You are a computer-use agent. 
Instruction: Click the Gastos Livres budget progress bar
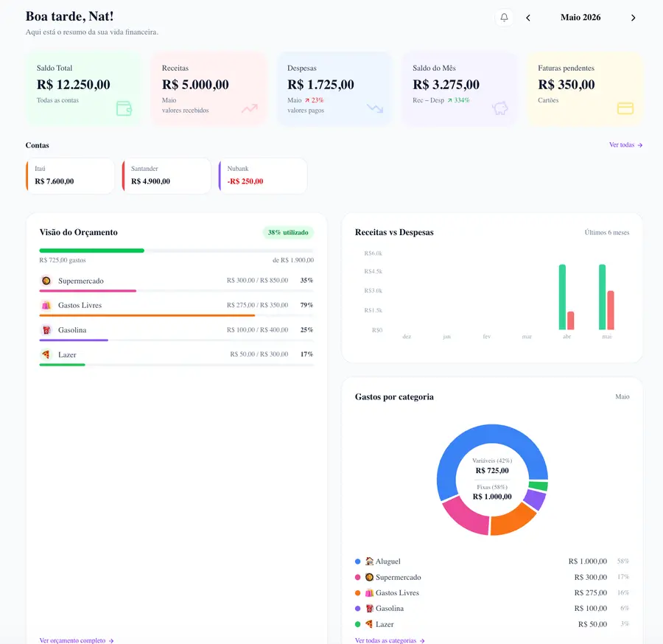point(177,315)
